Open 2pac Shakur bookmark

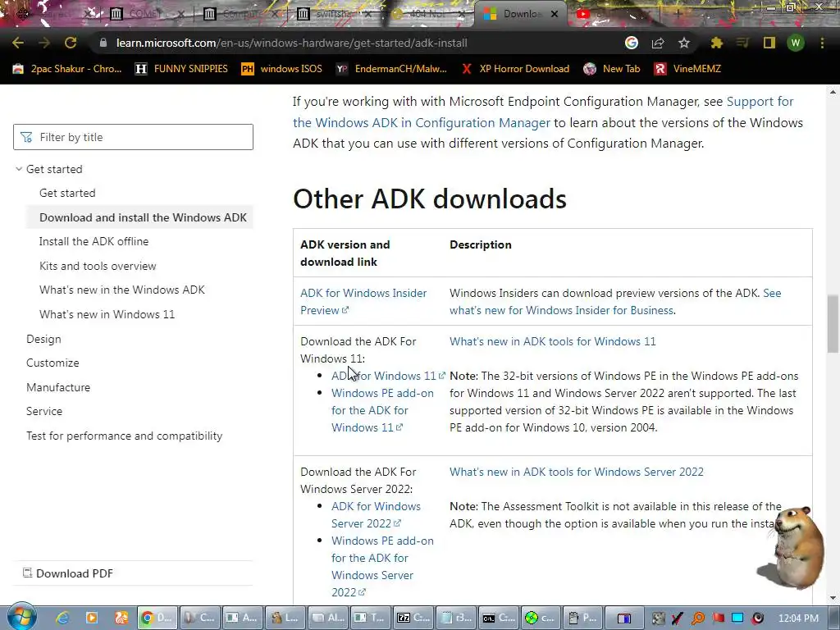67,69
